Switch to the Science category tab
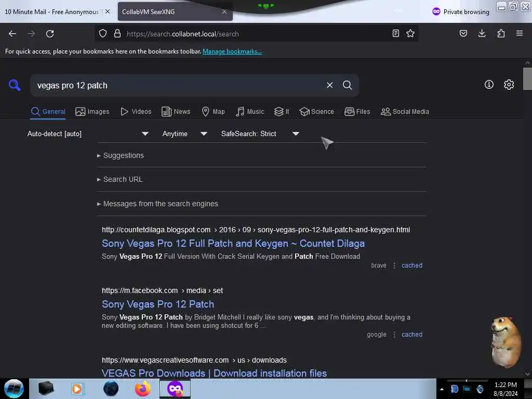This screenshot has width=532, height=399. pyautogui.click(x=316, y=112)
